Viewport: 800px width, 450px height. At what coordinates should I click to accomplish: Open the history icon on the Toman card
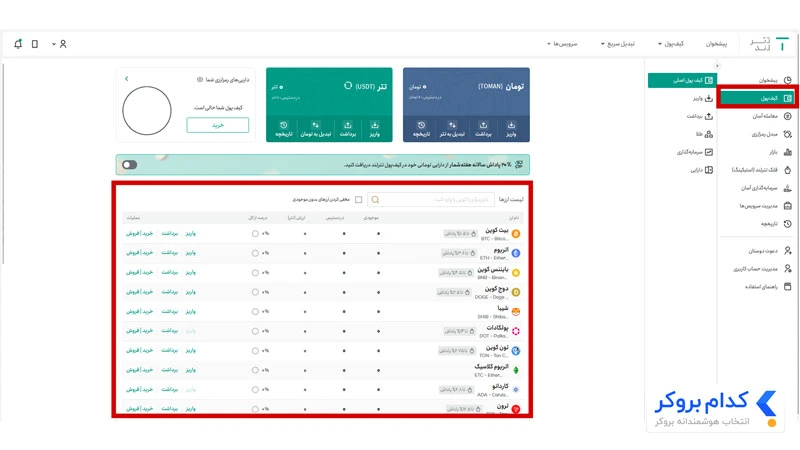click(421, 125)
